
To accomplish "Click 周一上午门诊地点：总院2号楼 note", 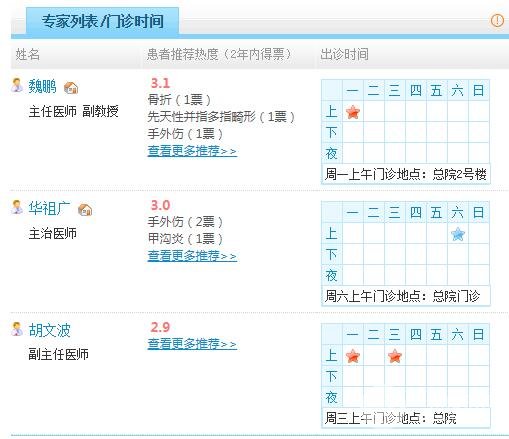I will coord(406,174).
